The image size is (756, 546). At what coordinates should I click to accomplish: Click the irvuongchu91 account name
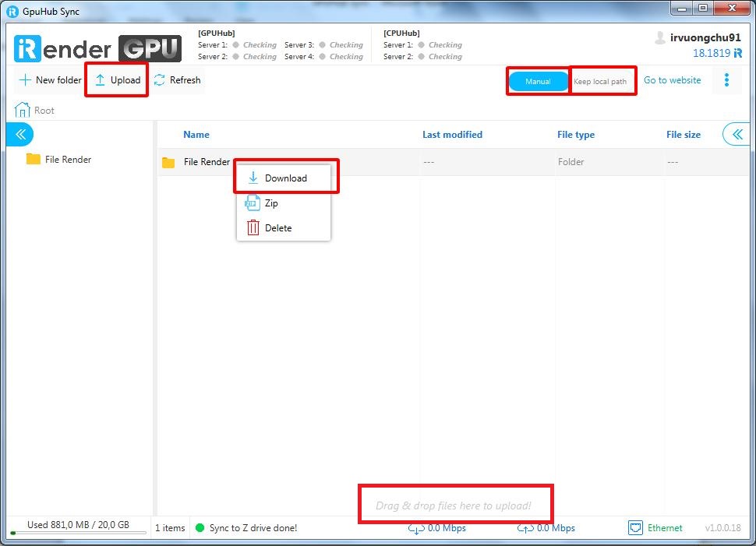tap(705, 37)
